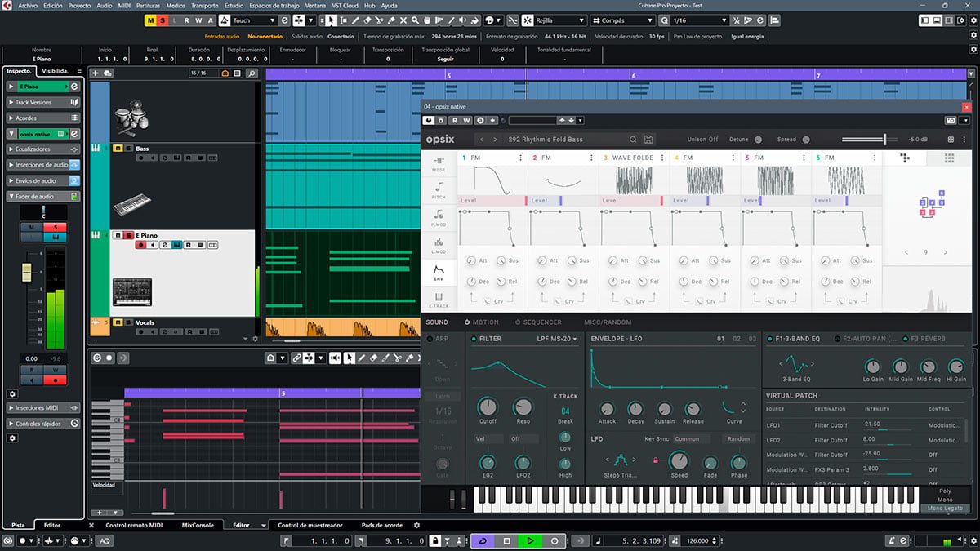Click the Record transport button
This screenshot has width=980, height=551.
point(555,540)
